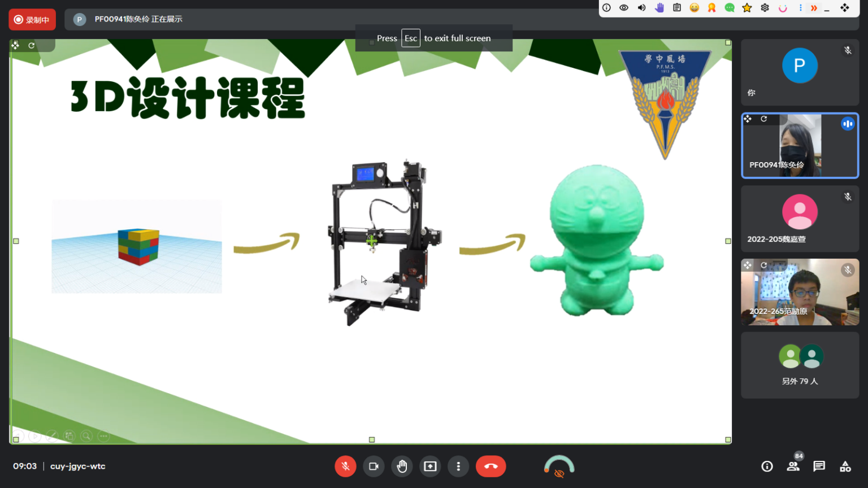
Task: Click the hidden-eye gauge indicator icon
Action: 559,467
